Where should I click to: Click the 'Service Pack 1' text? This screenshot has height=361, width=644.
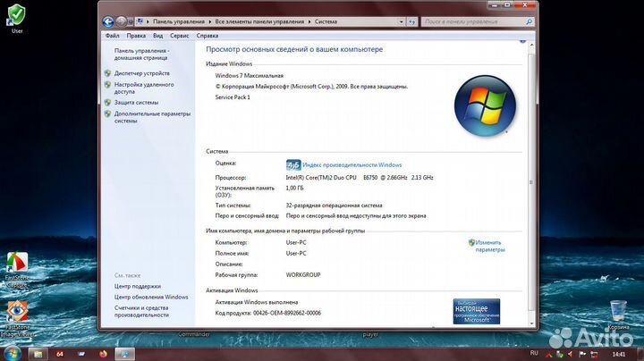coord(233,97)
